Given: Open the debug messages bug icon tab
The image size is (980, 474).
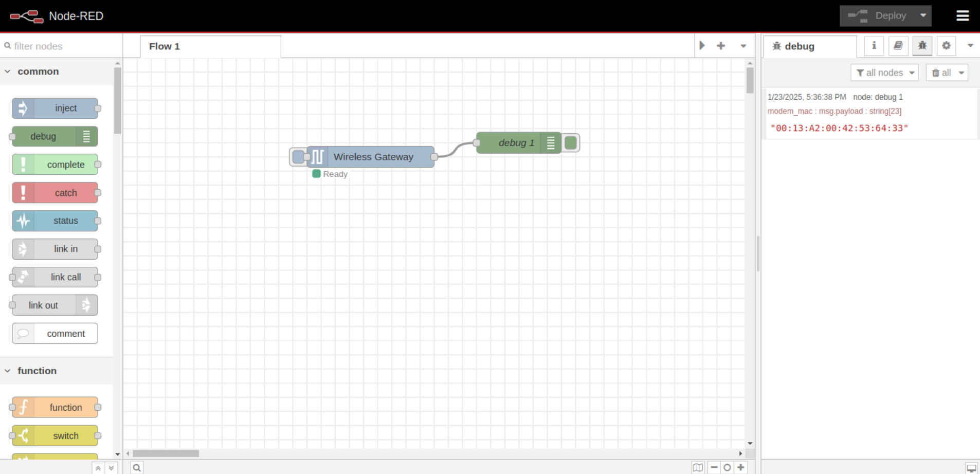Looking at the screenshot, I should tap(922, 46).
